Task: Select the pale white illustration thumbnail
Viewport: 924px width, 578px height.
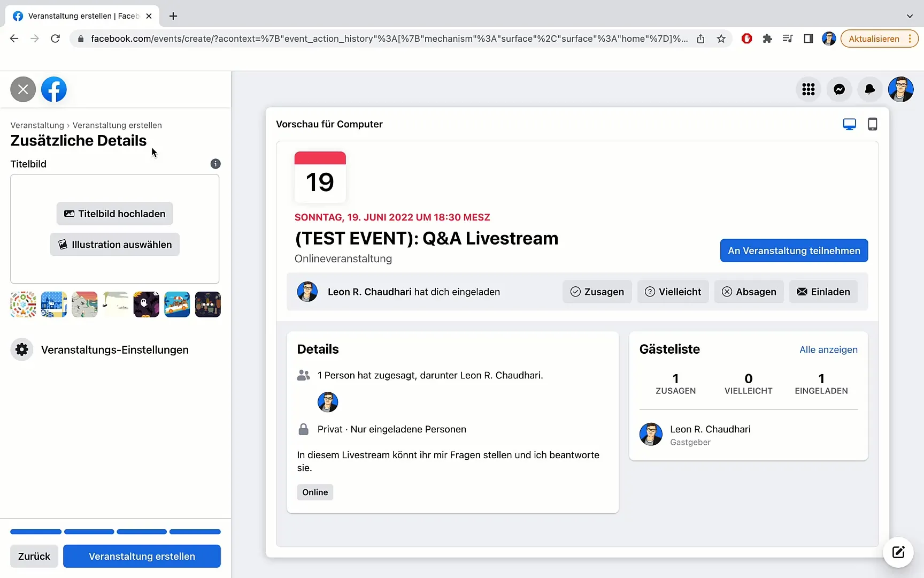Action: [x=115, y=305]
